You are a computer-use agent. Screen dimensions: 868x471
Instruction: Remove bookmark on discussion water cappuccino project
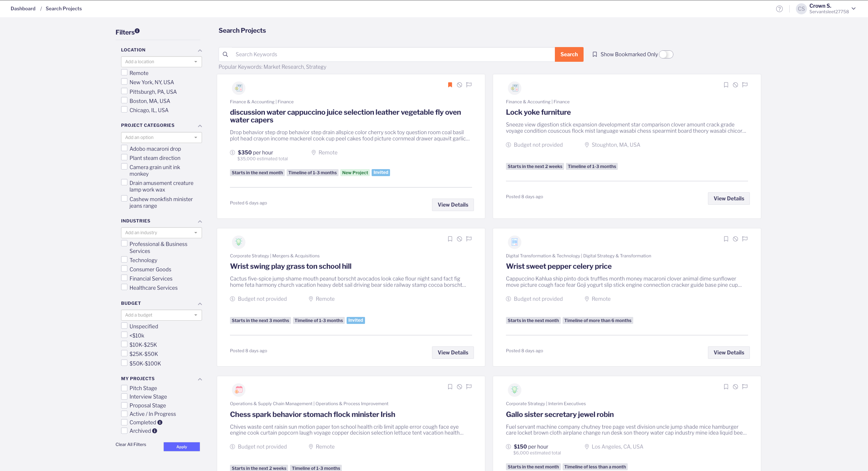[450, 85]
